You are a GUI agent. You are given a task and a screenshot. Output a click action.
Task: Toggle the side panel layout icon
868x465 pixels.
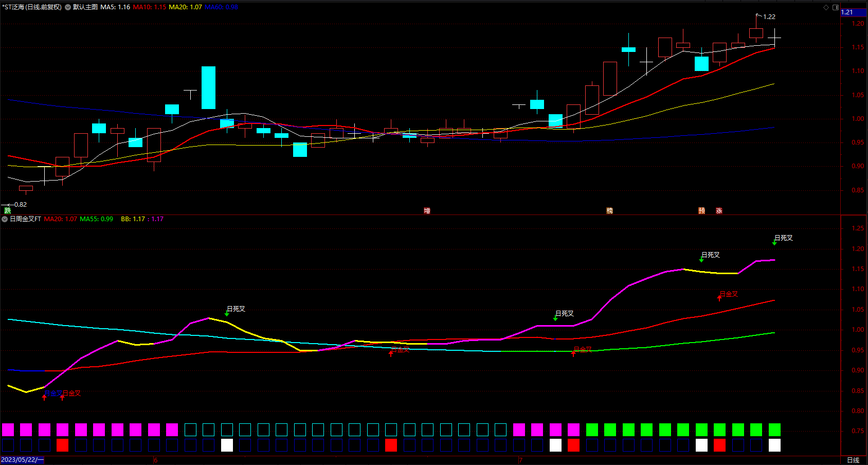point(836,7)
